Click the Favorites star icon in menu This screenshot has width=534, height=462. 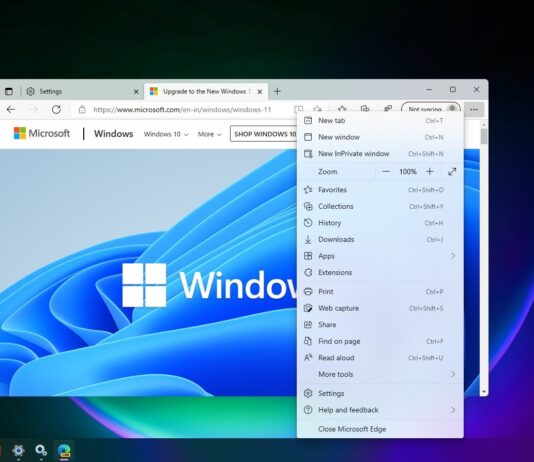coord(308,190)
